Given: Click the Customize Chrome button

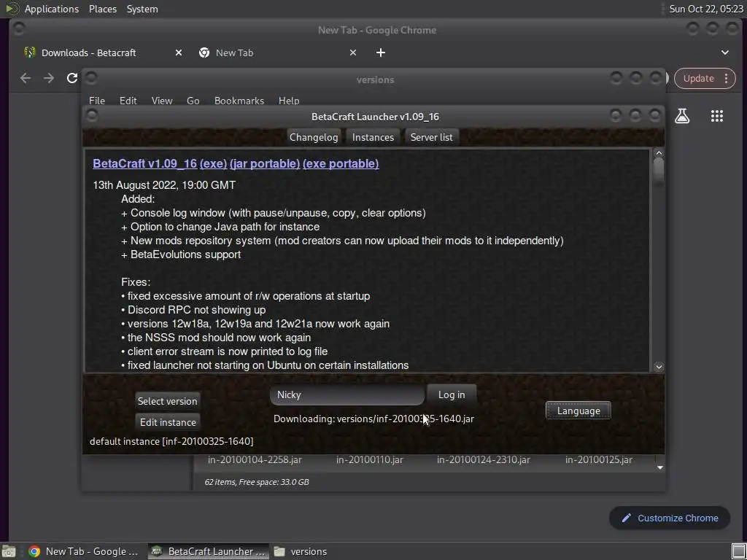Looking at the screenshot, I should pos(670,518).
